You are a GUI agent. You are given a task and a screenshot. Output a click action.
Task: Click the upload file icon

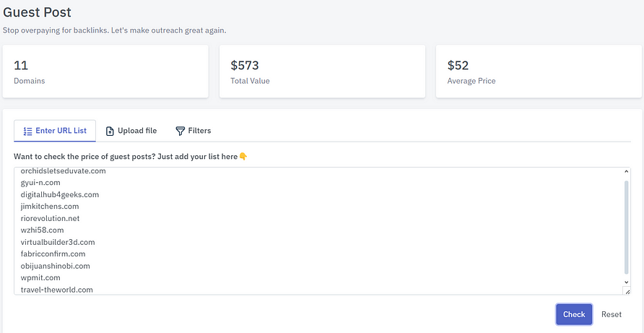110,131
